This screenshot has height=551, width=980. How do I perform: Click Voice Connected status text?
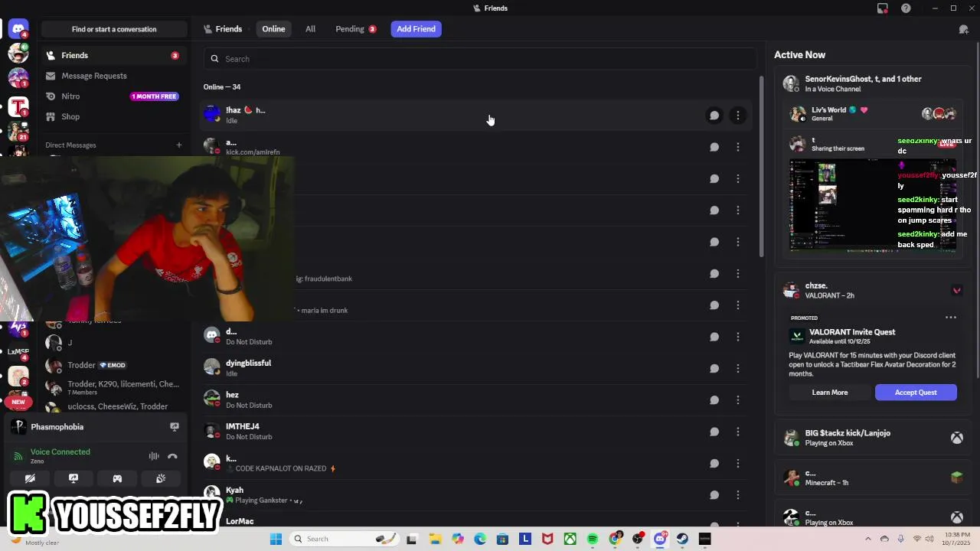pyautogui.click(x=60, y=452)
